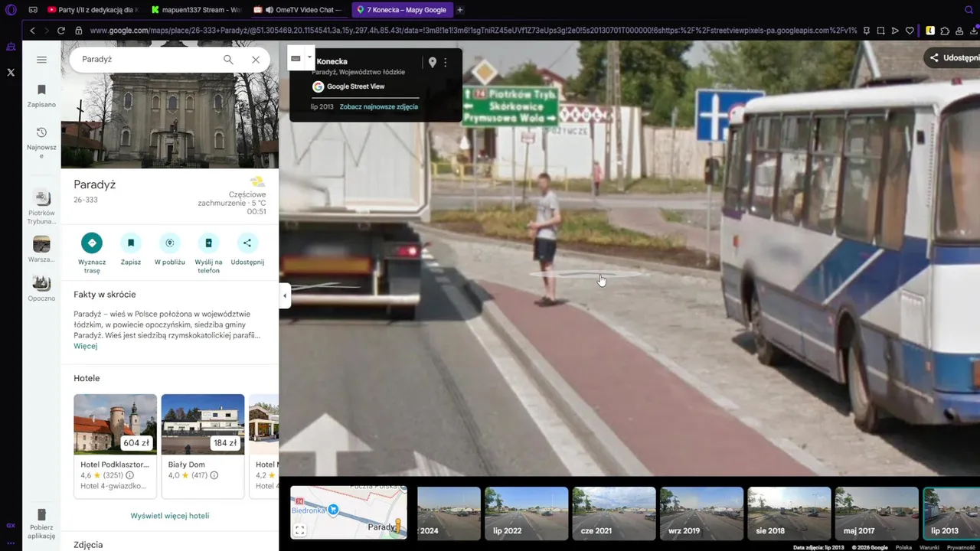Select lip 2013 Street View thumbnail

[x=952, y=514]
